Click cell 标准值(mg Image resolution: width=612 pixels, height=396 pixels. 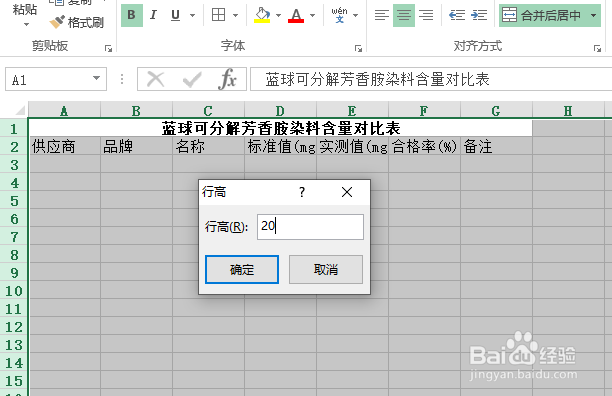click(x=281, y=146)
